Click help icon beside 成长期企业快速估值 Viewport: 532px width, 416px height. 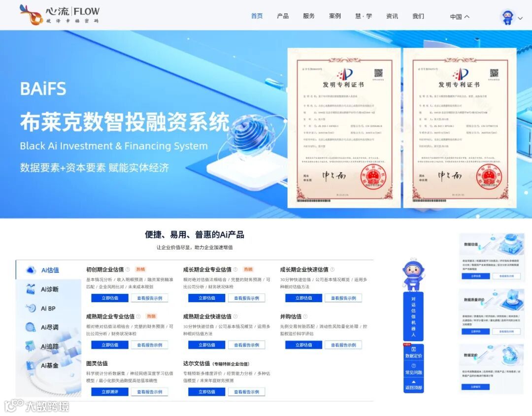pyautogui.click(x=332, y=269)
